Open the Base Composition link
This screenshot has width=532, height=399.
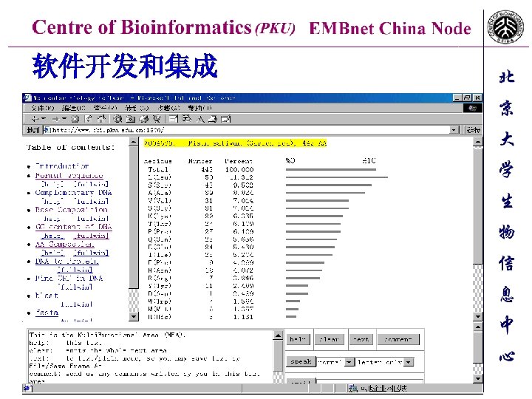pos(71,210)
